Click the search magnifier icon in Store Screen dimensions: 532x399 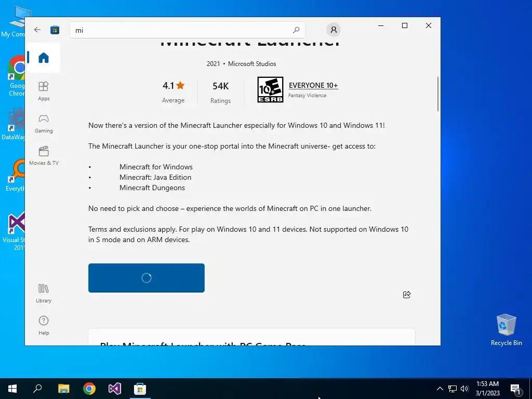296,30
